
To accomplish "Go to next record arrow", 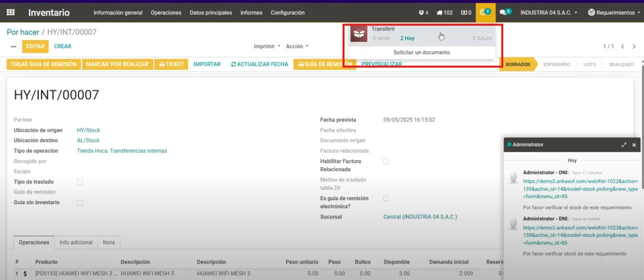I will [x=634, y=46].
